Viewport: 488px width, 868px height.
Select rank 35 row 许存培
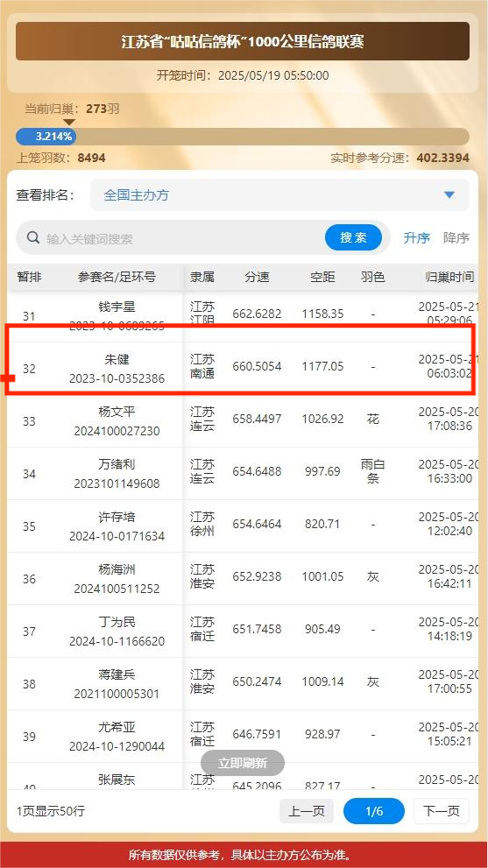[243, 526]
